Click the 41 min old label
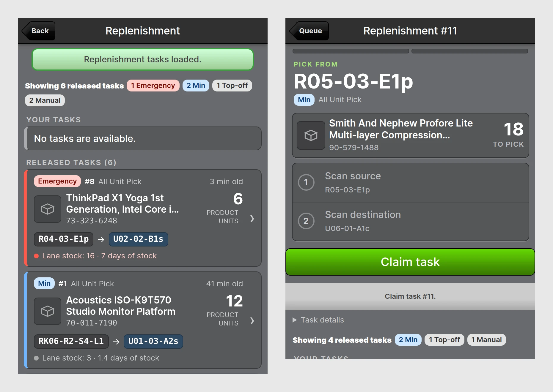The width and height of the screenshot is (553, 392). click(224, 284)
